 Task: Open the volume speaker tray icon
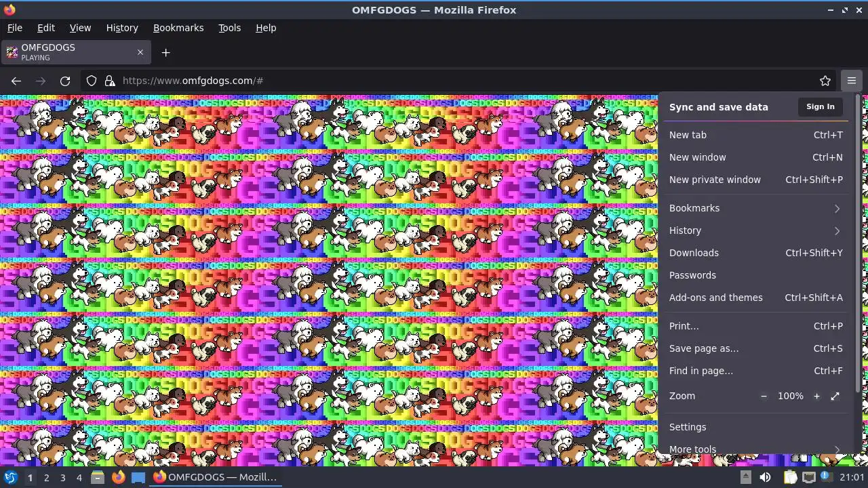point(765,477)
